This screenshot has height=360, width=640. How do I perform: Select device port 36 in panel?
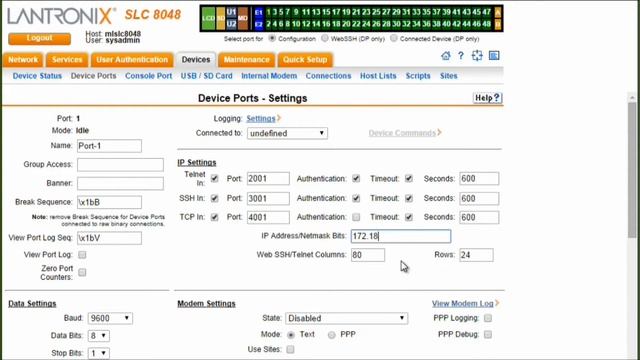(426, 24)
